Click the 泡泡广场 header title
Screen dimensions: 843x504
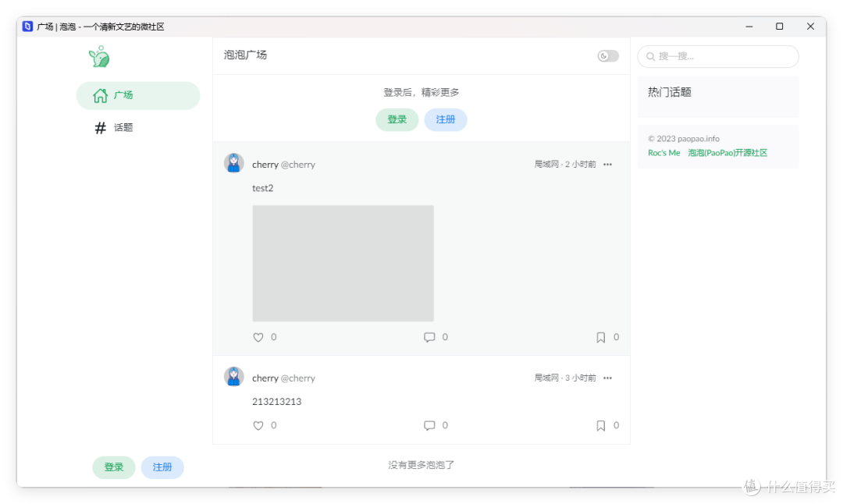tap(245, 55)
